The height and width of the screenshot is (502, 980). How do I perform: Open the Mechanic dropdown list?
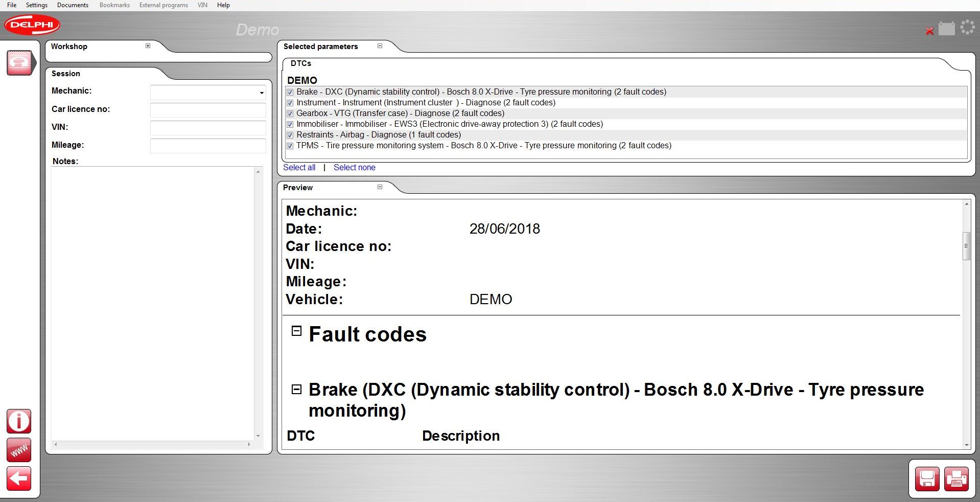[262, 93]
